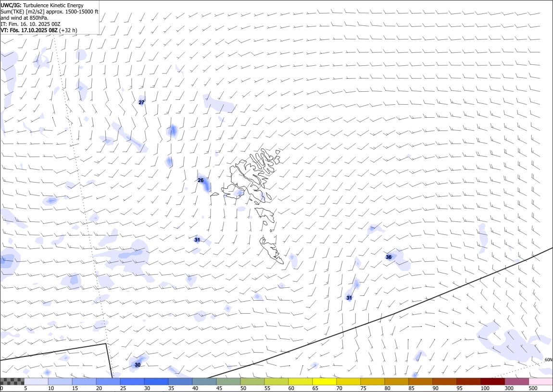
Task: Click the '60N' latitude label
Action: (548, 360)
